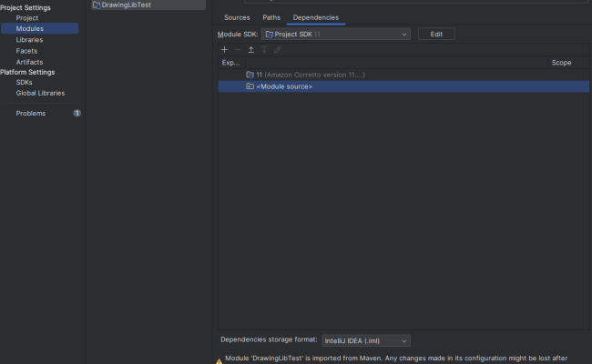
Task: Click the Module source folder icon
Action: point(250,86)
